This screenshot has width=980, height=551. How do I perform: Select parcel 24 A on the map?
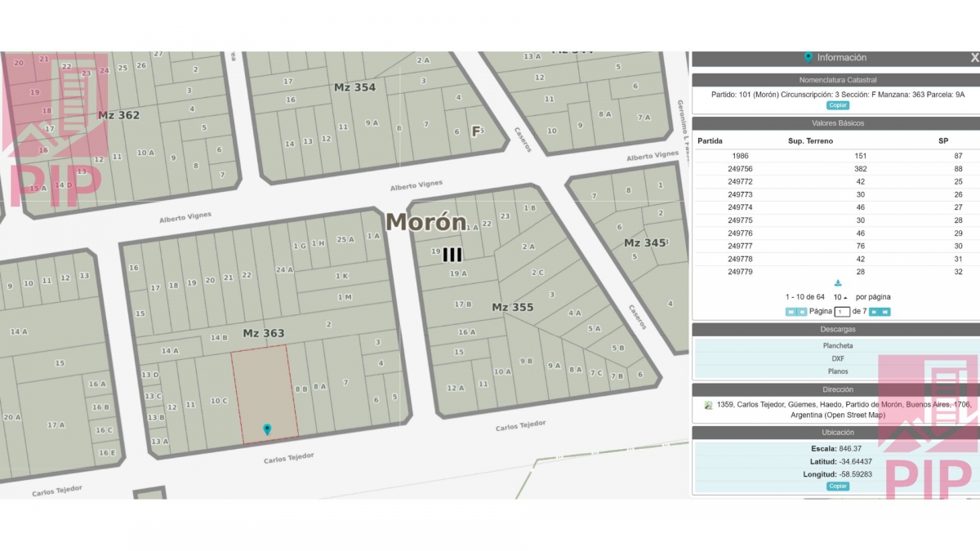tap(283, 269)
